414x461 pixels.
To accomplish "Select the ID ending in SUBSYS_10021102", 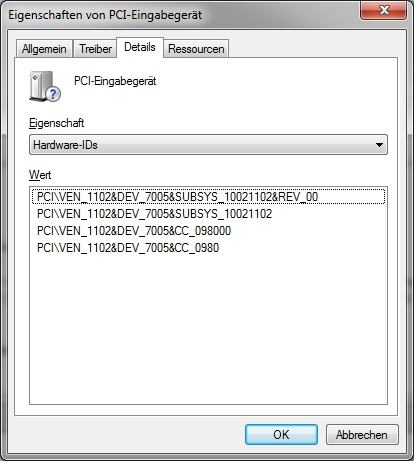I will pyautogui.click(x=154, y=214).
